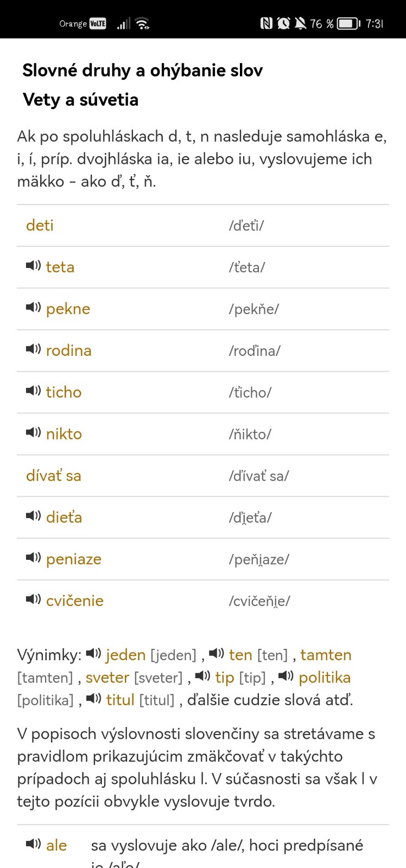Play audio for politika
Screen dimensions: 406x868
tap(286, 676)
